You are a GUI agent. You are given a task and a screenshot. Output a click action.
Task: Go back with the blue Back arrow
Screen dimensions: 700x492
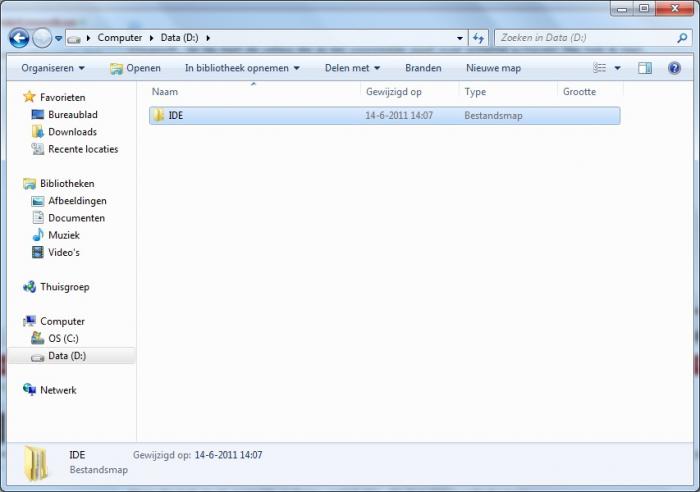(x=19, y=38)
